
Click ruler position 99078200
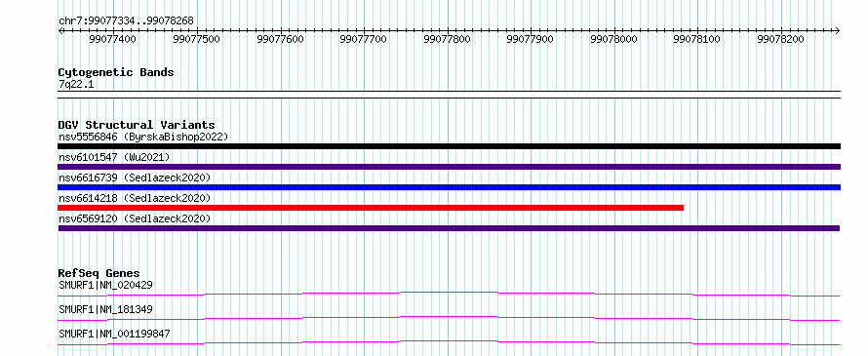tap(780, 39)
